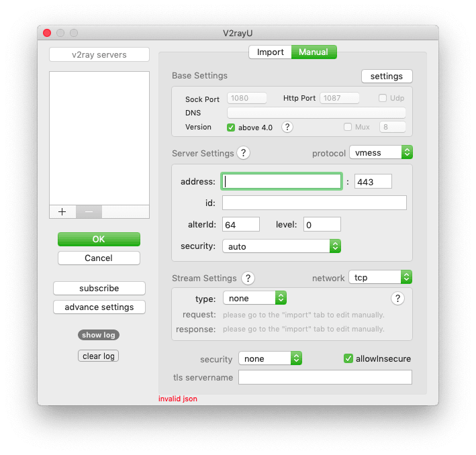Open help icon beside stream type row
Viewport: 476px width, 455px height.
click(x=397, y=299)
